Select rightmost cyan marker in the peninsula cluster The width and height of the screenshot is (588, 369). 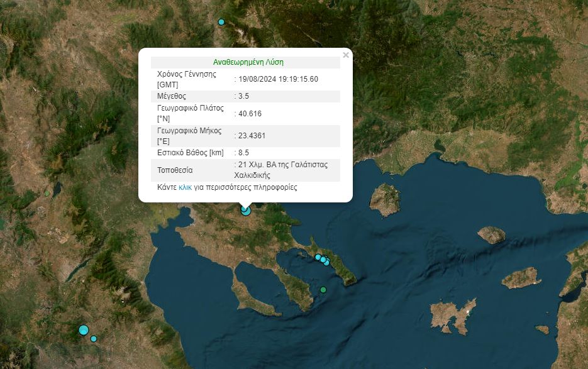tap(326, 262)
